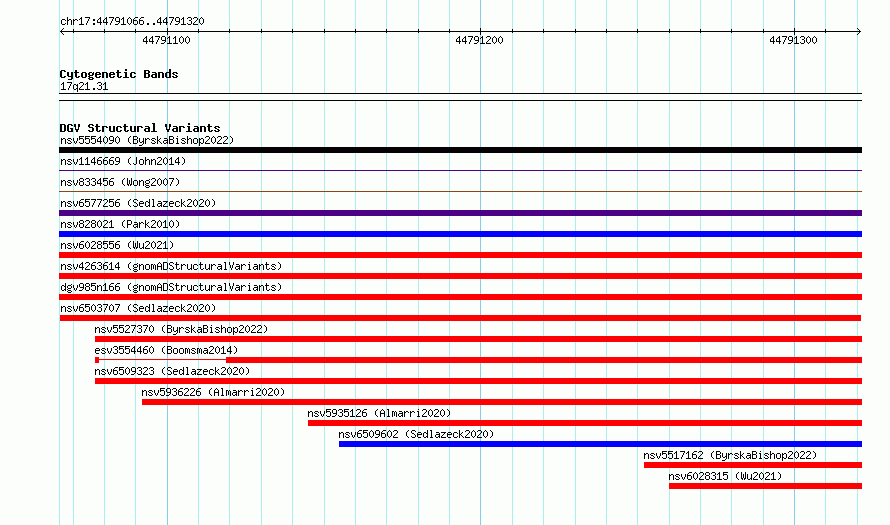
Task: Select the red dgv985n166 variant bar
Action: 460,297
